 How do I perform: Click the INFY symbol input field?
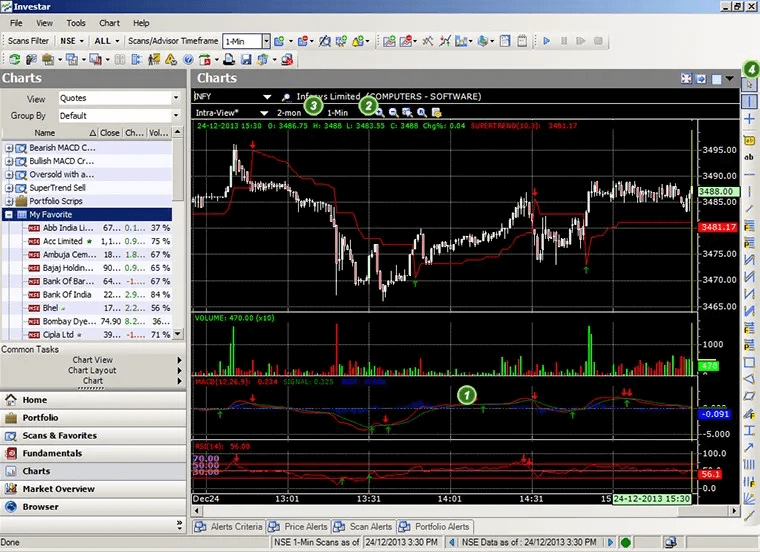click(x=226, y=96)
